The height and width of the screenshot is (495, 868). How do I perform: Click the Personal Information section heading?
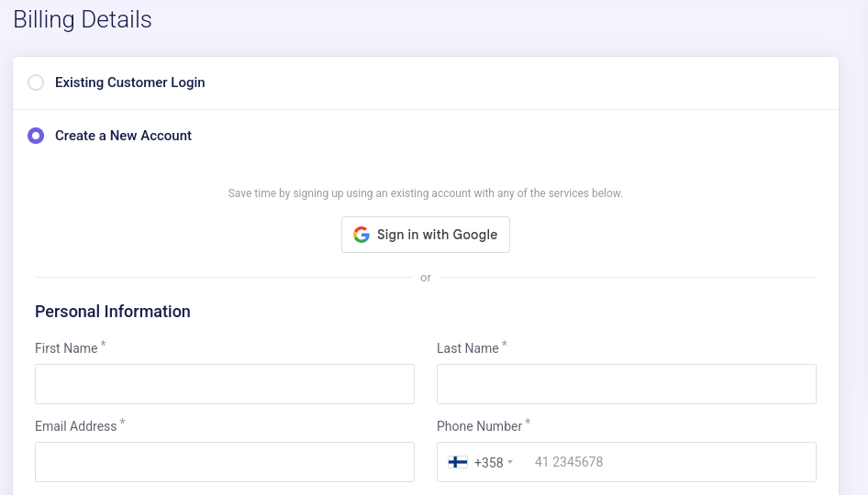(x=113, y=312)
